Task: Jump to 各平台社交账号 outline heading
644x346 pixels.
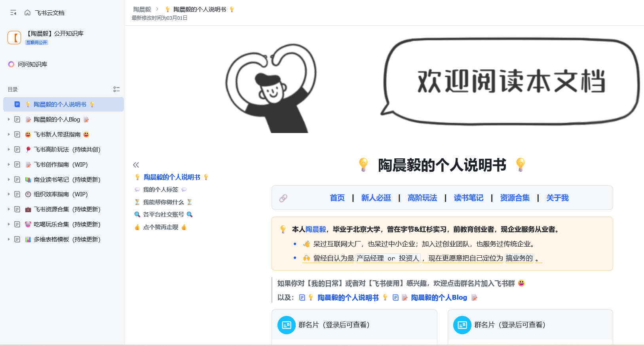Action: click(x=163, y=215)
